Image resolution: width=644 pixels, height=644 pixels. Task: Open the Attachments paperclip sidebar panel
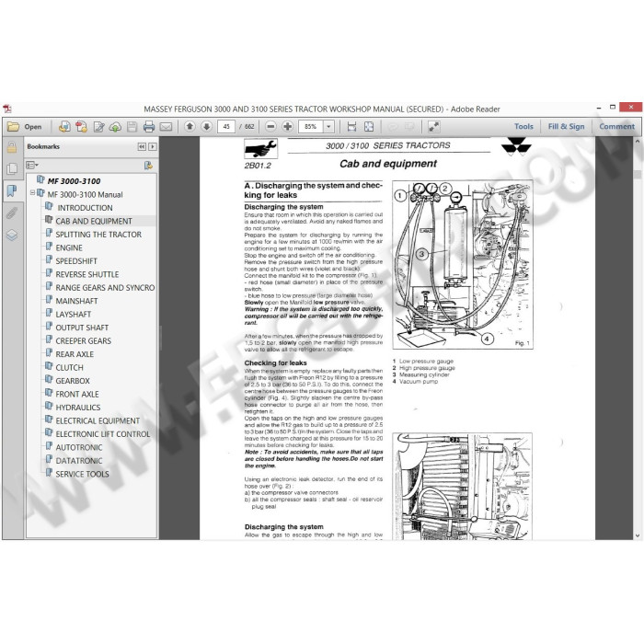coord(12,213)
